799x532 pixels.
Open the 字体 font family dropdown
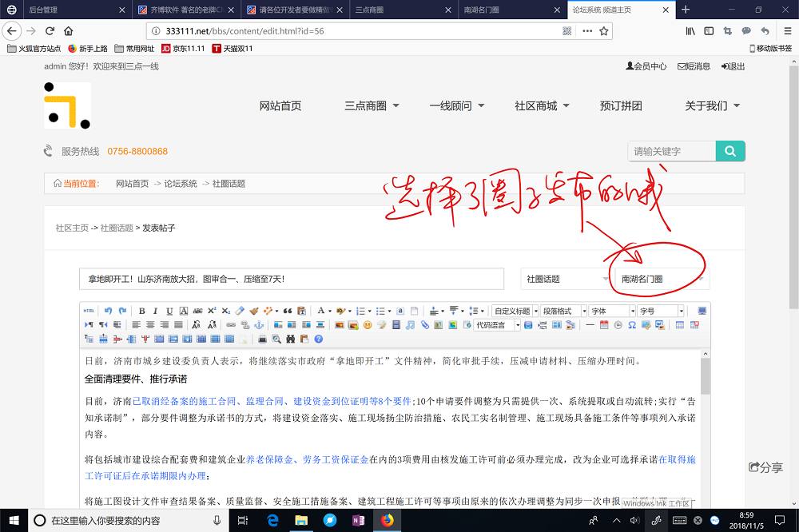coord(611,311)
